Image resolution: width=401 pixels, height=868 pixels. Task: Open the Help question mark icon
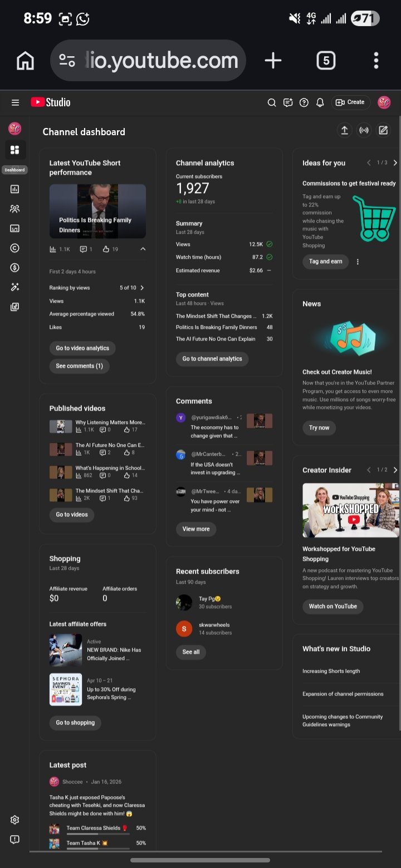pos(304,102)
